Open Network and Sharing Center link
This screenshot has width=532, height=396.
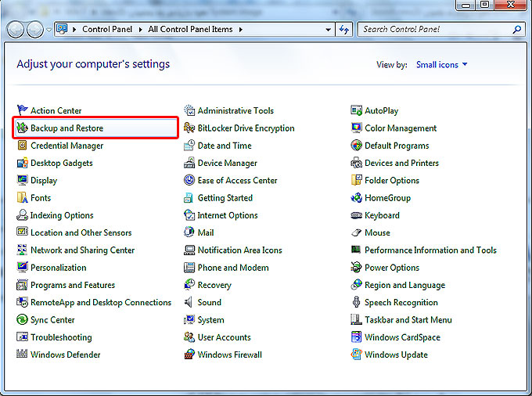tap(82, 250)
